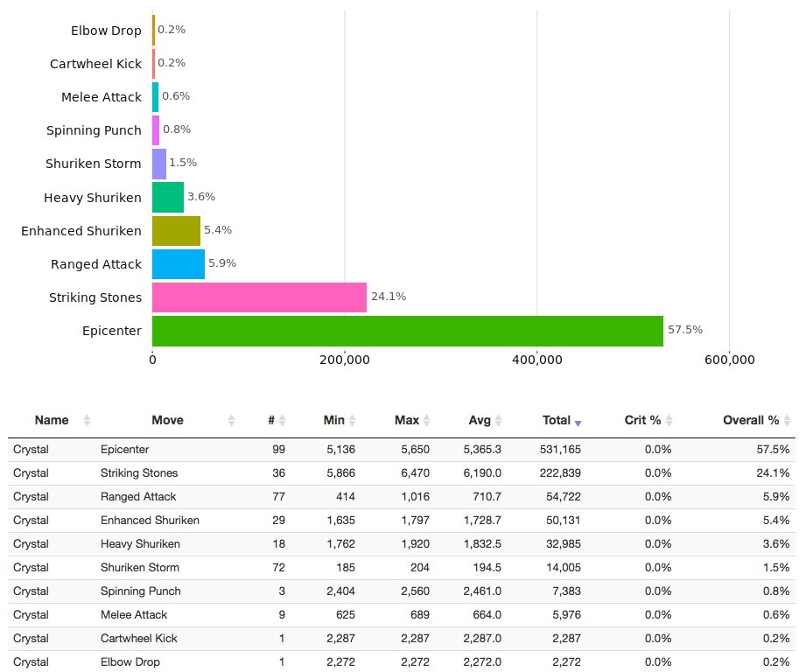Click the sort arrows beside Avg header
806x672 pixels.
click(x=497, y=420)
